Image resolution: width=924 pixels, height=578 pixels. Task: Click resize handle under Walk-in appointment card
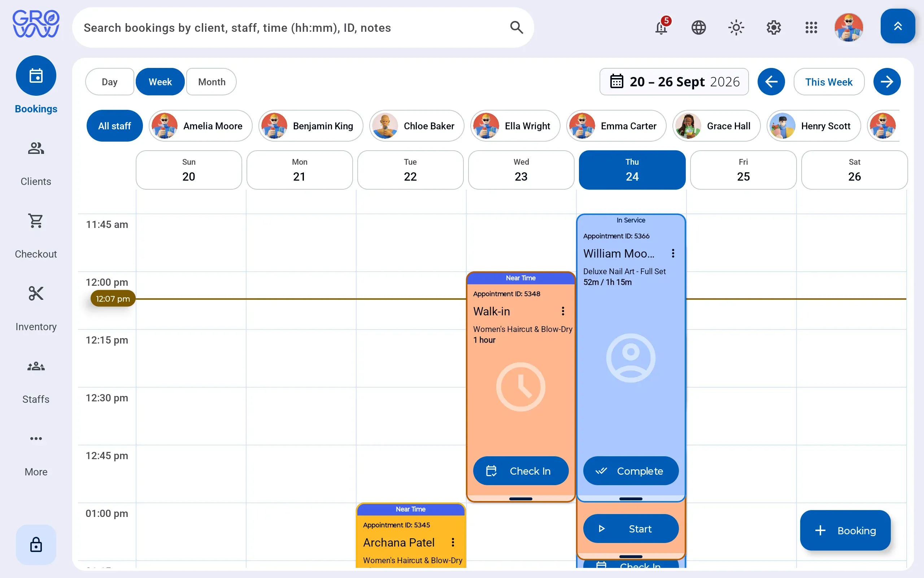(x=520, y=499)
